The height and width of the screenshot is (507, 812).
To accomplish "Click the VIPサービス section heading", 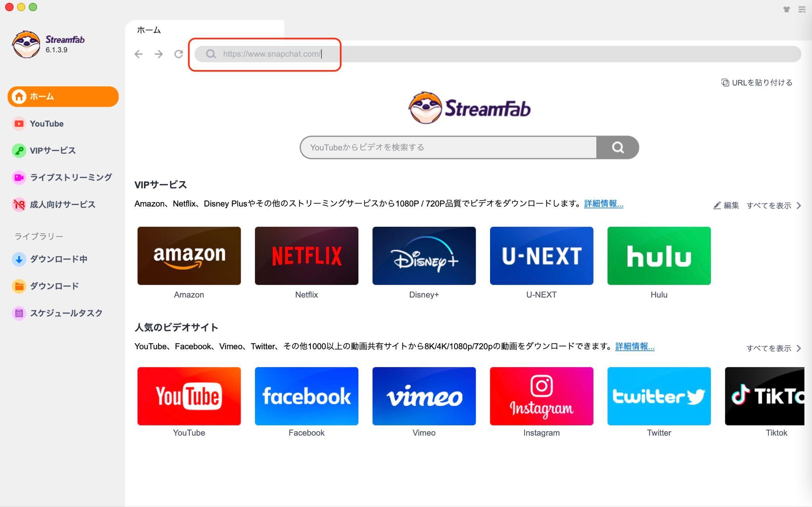I will (161, 185).
